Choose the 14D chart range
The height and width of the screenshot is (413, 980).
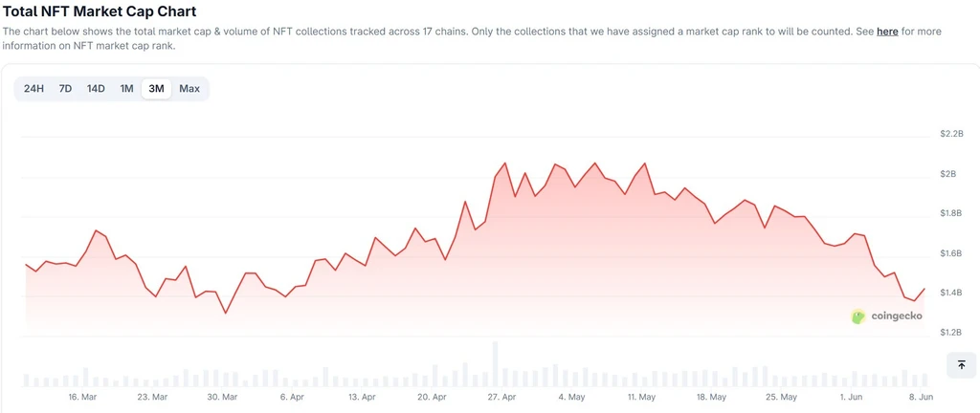click(96, 89)
